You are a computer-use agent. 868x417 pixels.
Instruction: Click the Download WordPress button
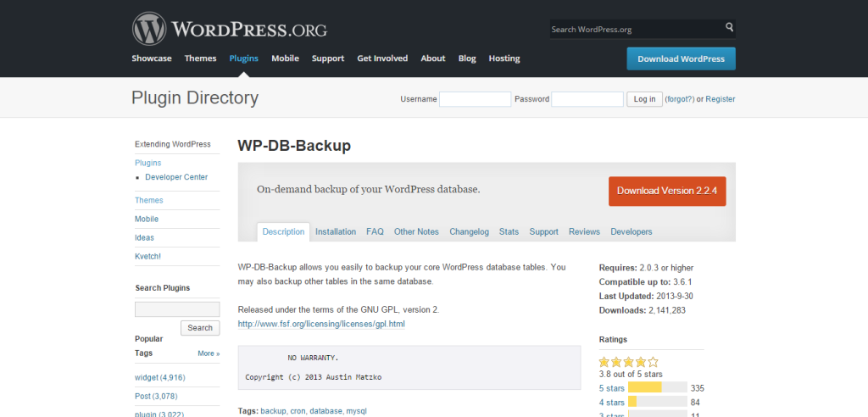681,58
